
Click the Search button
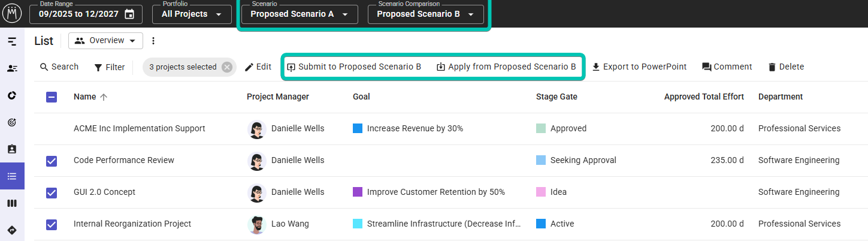pyautogui.click(x=59, y=67)
